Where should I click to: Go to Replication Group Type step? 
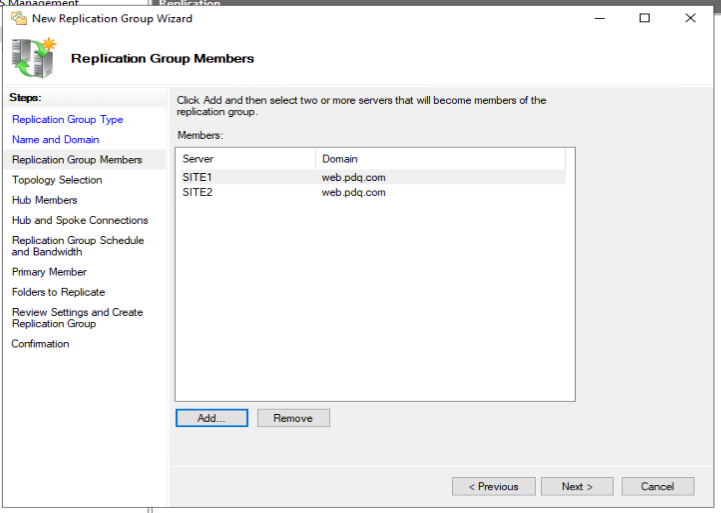coord(68,120)
